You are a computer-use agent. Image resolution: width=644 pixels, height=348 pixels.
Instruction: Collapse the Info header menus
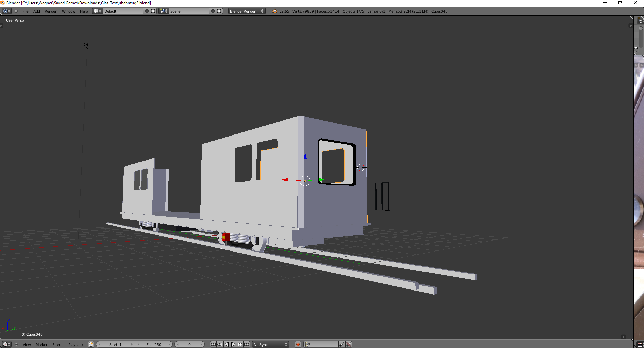(x=16, y=11)
